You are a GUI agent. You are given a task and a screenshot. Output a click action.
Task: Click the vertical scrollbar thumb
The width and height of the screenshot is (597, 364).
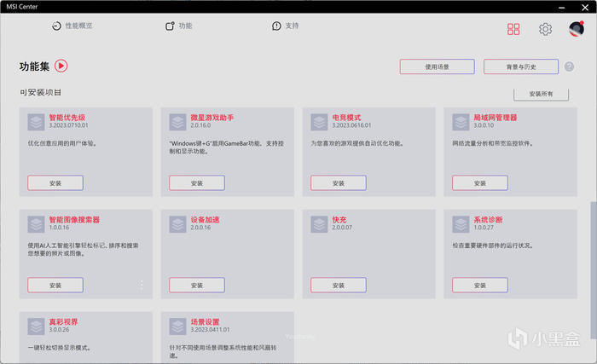coord(594,270)
